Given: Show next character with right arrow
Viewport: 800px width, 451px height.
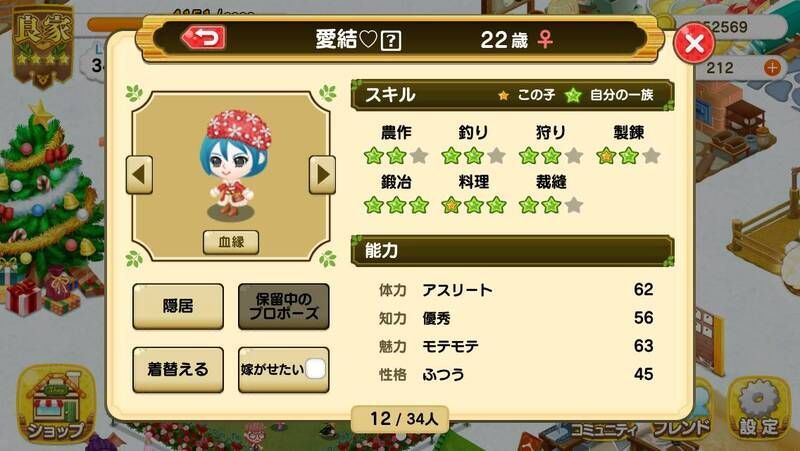Looking at the screenshot, I should (322, 175).
